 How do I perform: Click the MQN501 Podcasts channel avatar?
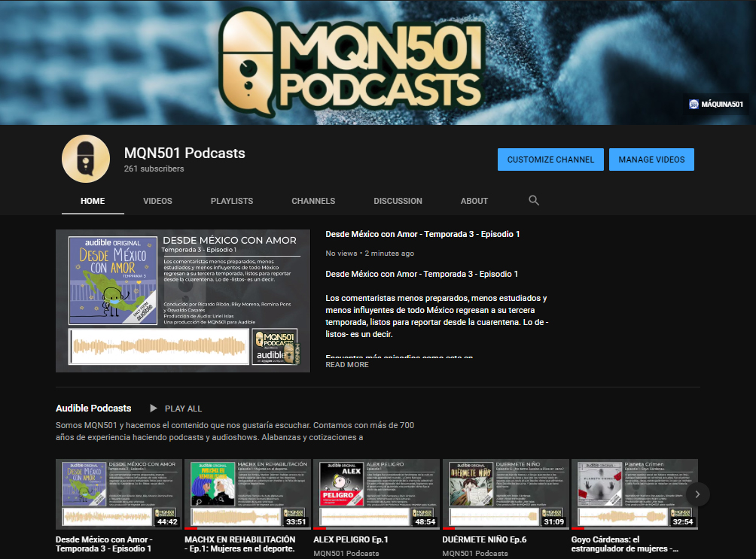point(86,159)
